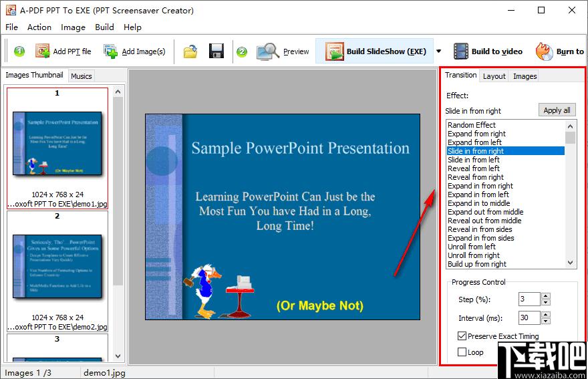Click the green step 2 icon
Screen dimensions: 588x379
(242, 51)
